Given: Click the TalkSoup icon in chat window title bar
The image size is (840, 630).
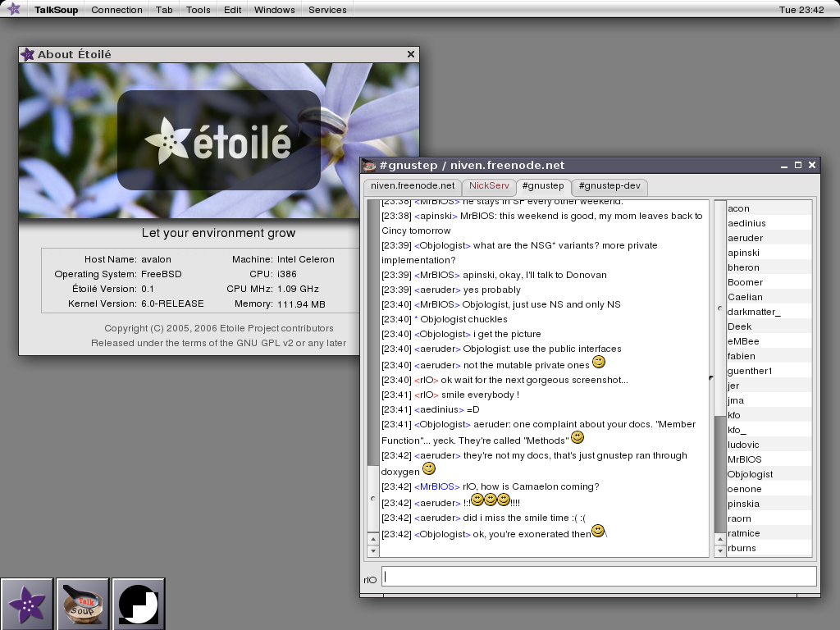Looking at the screenshot, I should [369, 165].
